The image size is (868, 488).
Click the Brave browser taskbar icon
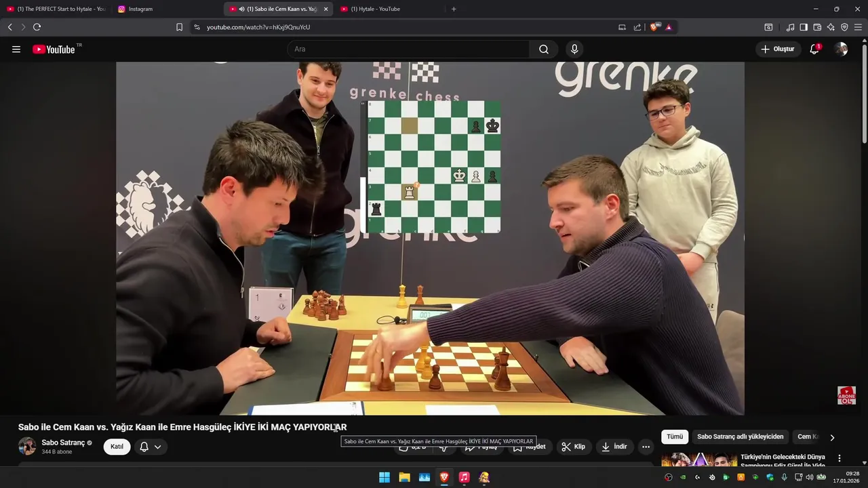pyautogui.click(x=444, y=477)
